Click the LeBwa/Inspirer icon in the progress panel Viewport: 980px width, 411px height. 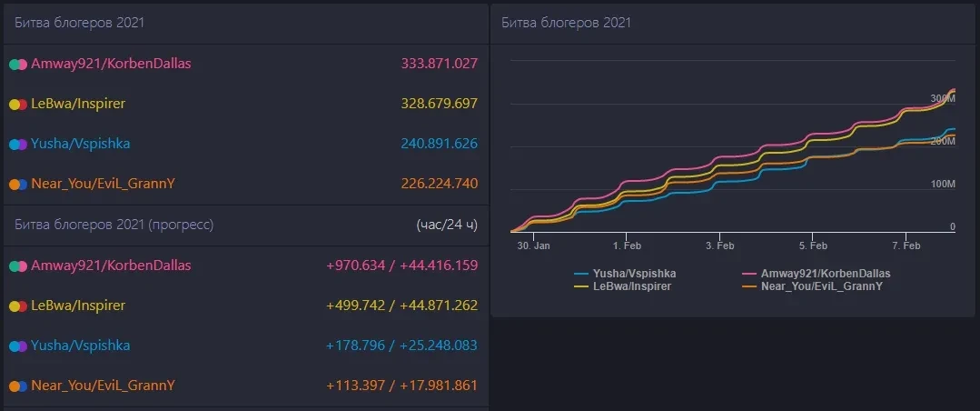pyautogui.click(x=17, y=306)
